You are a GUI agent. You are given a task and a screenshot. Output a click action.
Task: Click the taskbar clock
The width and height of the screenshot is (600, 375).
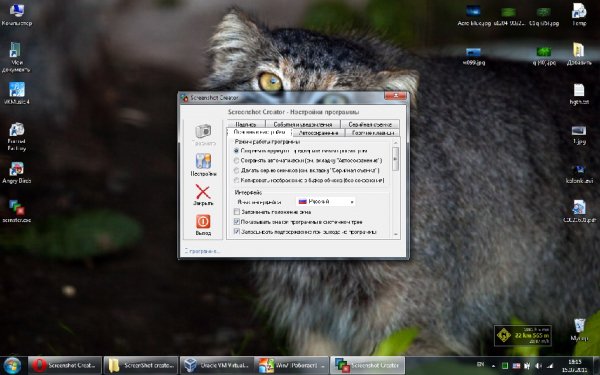pyautogui.click(x=575, y=365)
